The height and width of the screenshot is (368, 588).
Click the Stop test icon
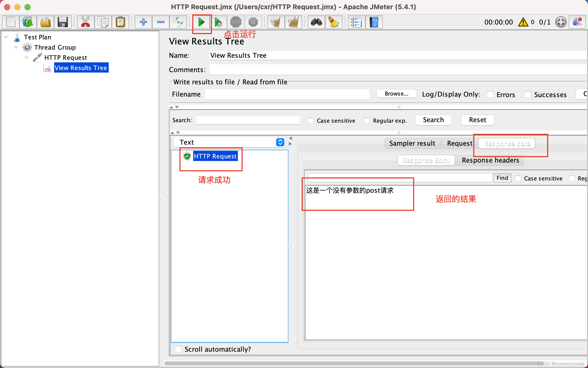click(236, 22)
